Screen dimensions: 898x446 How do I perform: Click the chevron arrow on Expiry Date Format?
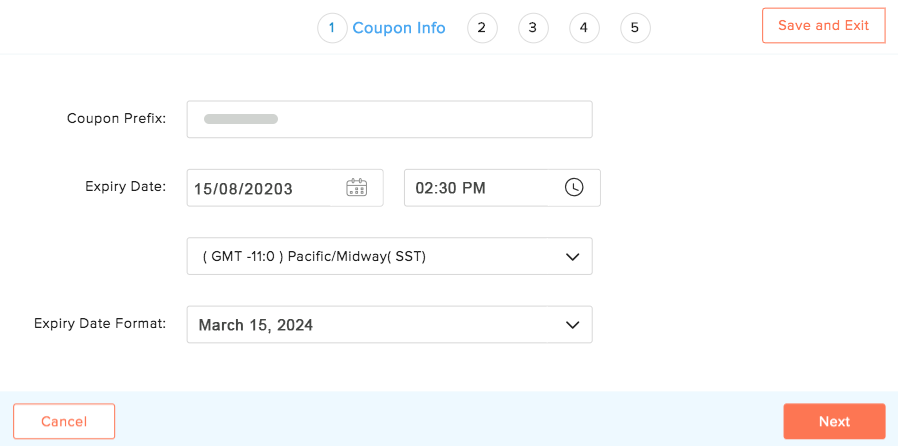pyautogui.click(x=572, y=325)
